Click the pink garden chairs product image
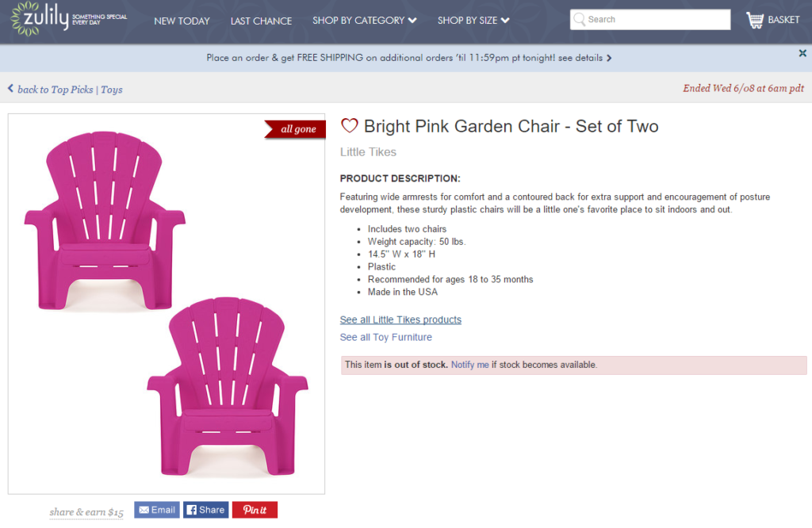 tap(167, 304)
